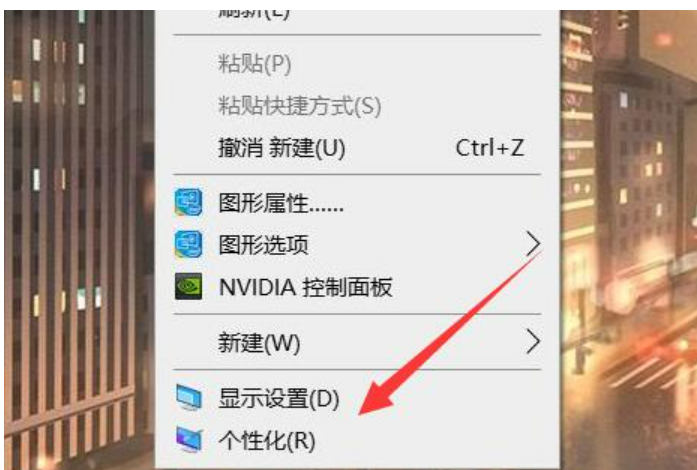The height and width of the screenshot is (470, 697).
Task: Click the Intel graphics icon beside 图形属性
Action: pos(188,202)
